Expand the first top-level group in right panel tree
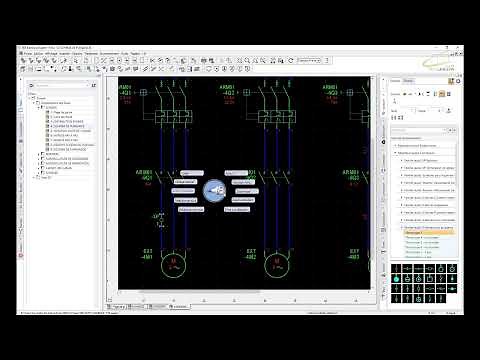The width and height of the screenshot is (480, 360). tap(396, 146)
